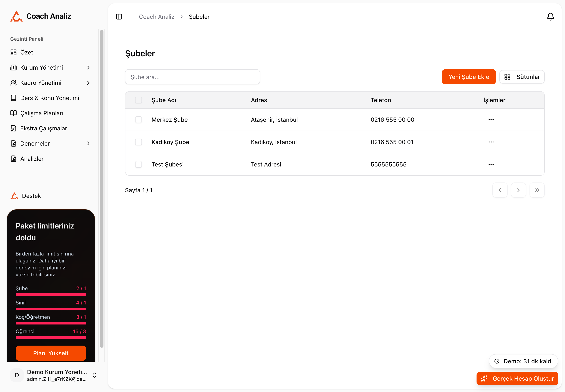565x392 pixels.
Task: Toggle the sidebar collapse icon
Action: point(119,17)
